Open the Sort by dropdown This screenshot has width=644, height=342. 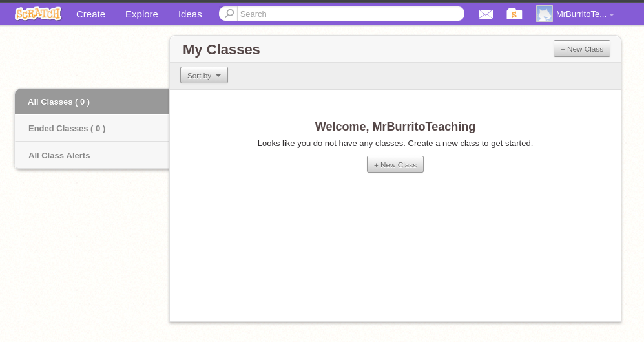click(x=204, y=75)
